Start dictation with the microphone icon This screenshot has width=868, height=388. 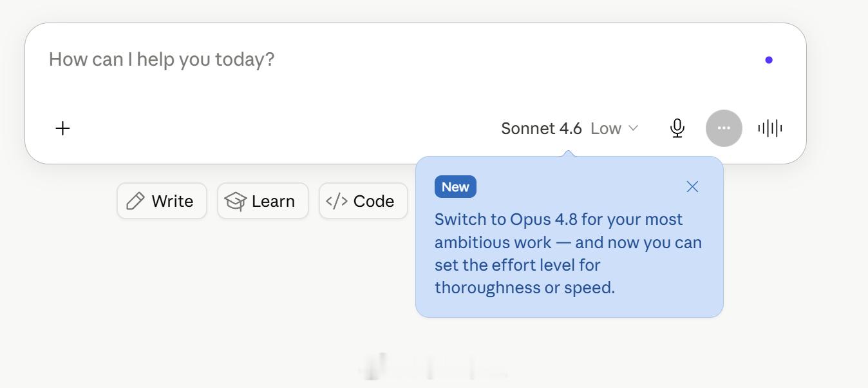point(677,128)
